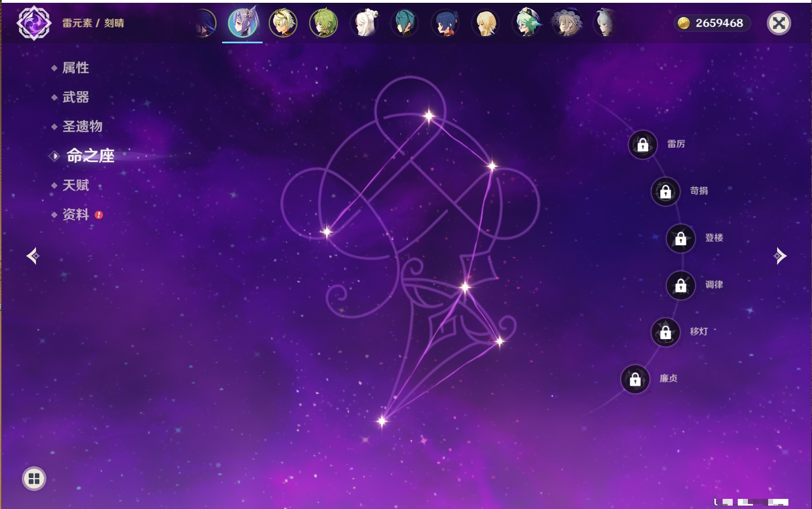Click the 调律 constellation label

[714, 285]
